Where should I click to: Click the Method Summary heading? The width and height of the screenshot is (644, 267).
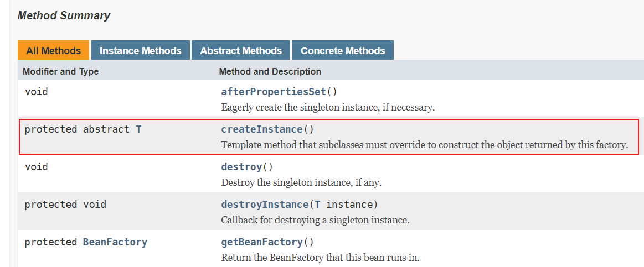pos(64,15)
